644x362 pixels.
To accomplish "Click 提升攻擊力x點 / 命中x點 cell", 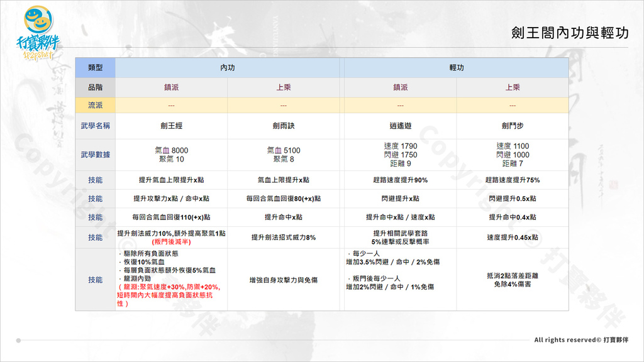I will [171, 199].
